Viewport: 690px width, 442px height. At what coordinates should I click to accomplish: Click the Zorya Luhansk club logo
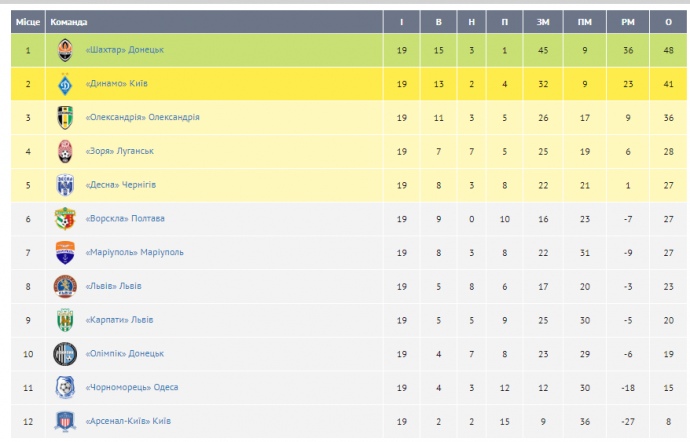[65, 151]
